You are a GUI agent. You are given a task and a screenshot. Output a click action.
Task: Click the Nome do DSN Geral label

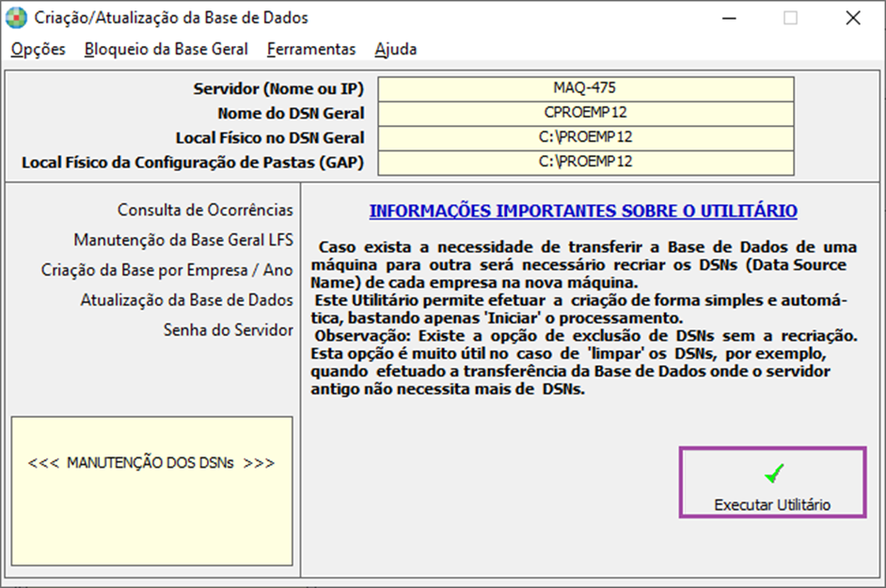(291, 113)
